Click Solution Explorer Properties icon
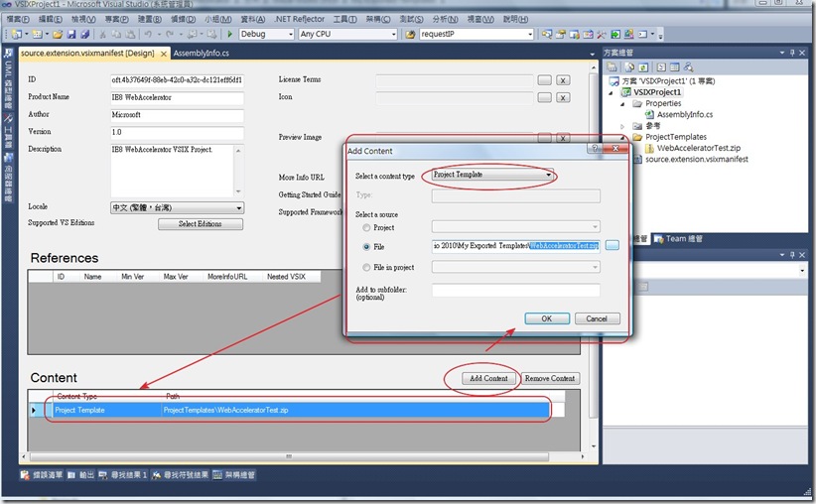The height and width of the screenshot is (504, 816). [612, 67]
